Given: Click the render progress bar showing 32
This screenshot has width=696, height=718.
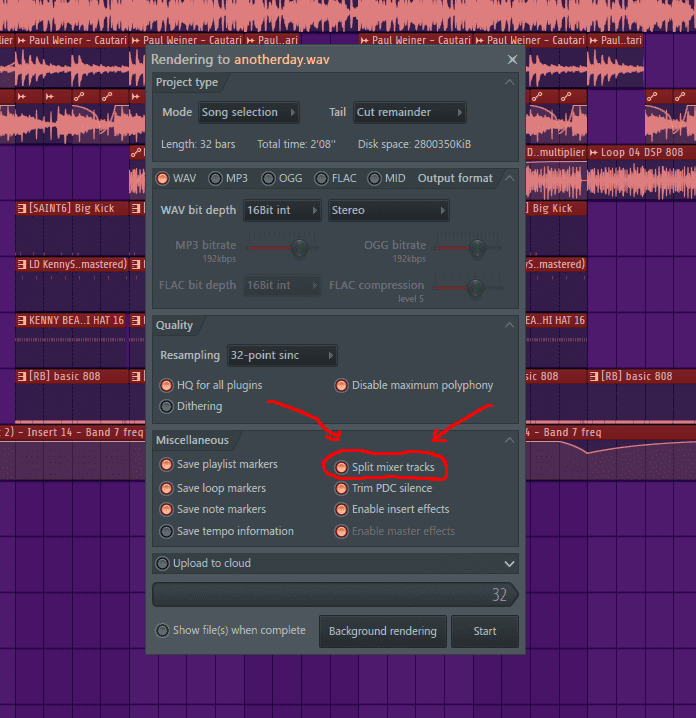Looking at the screenshot, I should (x=335, y=595).
